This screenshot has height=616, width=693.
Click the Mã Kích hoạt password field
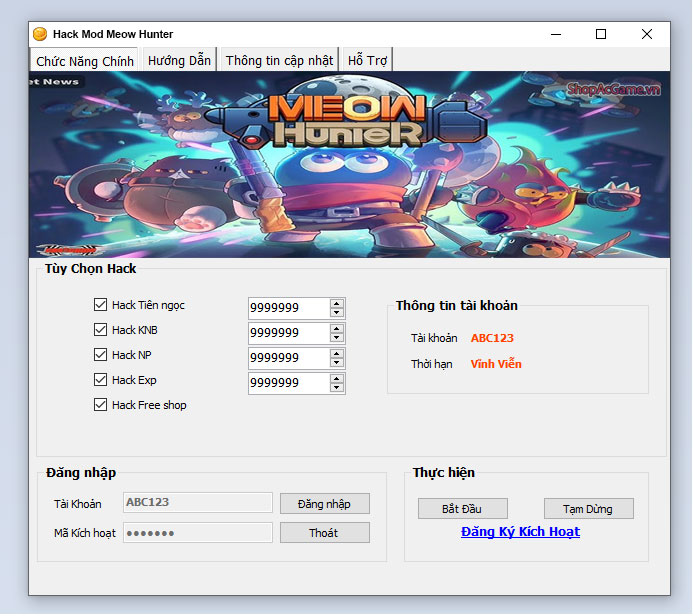pos(198,533)
